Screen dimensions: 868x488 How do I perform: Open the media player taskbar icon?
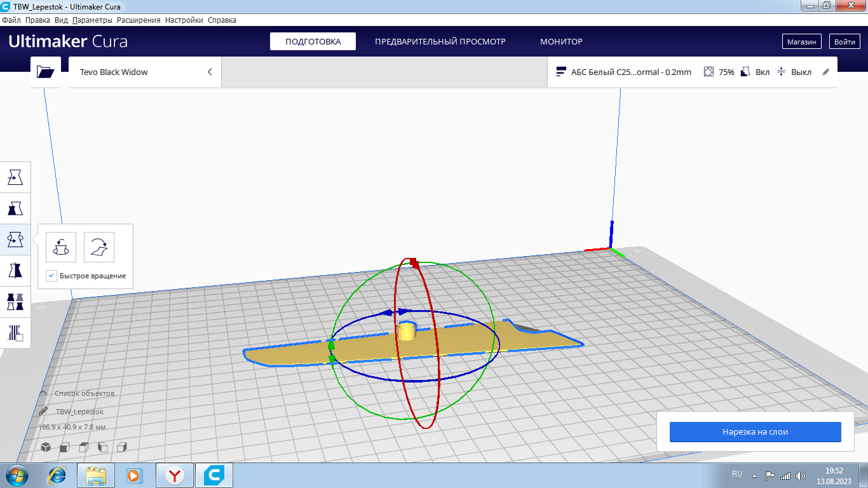[134, 475]
